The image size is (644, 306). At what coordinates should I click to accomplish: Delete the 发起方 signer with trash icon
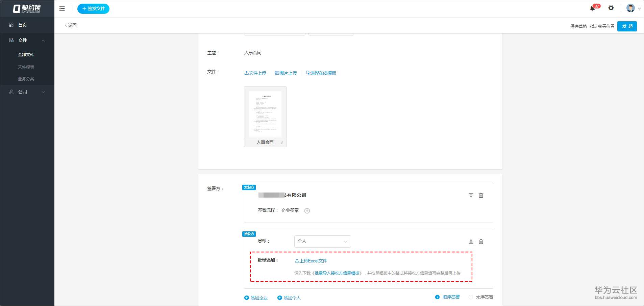pyautogui.click(x=481, y=195)
